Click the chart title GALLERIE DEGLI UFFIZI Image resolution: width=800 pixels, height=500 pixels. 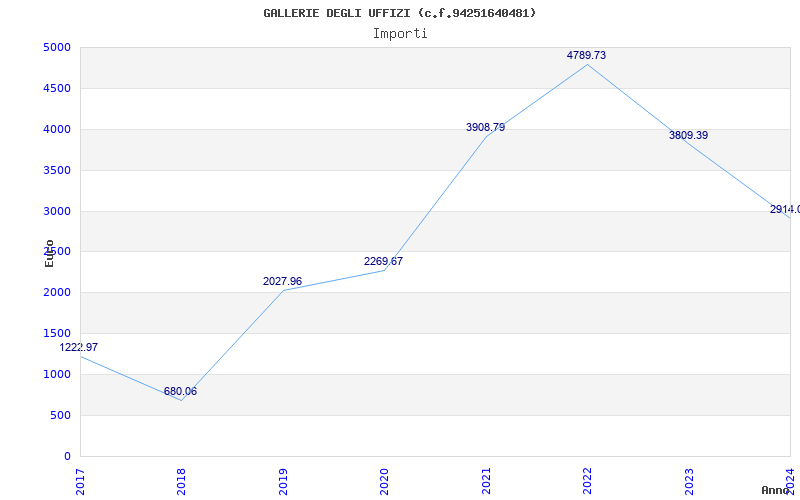click(x=399, y=13)
